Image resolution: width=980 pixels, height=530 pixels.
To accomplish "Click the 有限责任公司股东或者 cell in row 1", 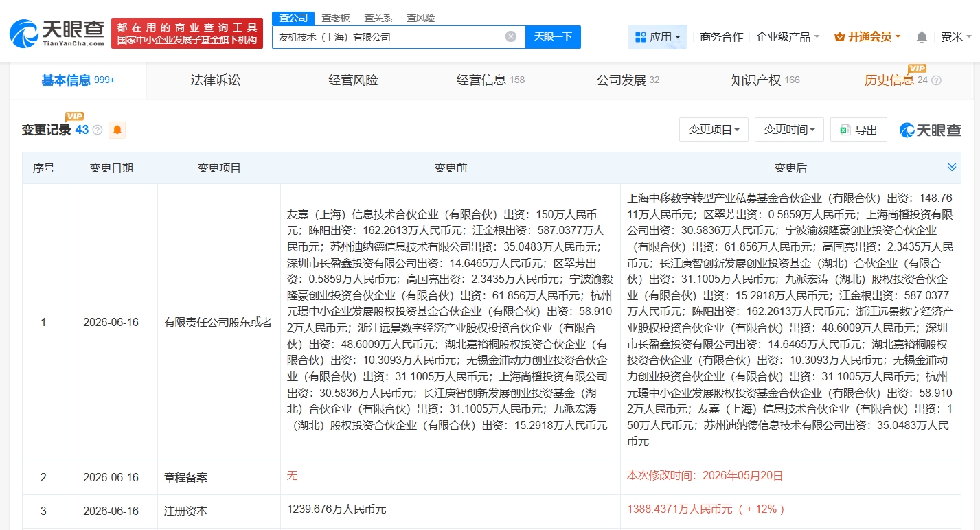I will tap(218, 322).
